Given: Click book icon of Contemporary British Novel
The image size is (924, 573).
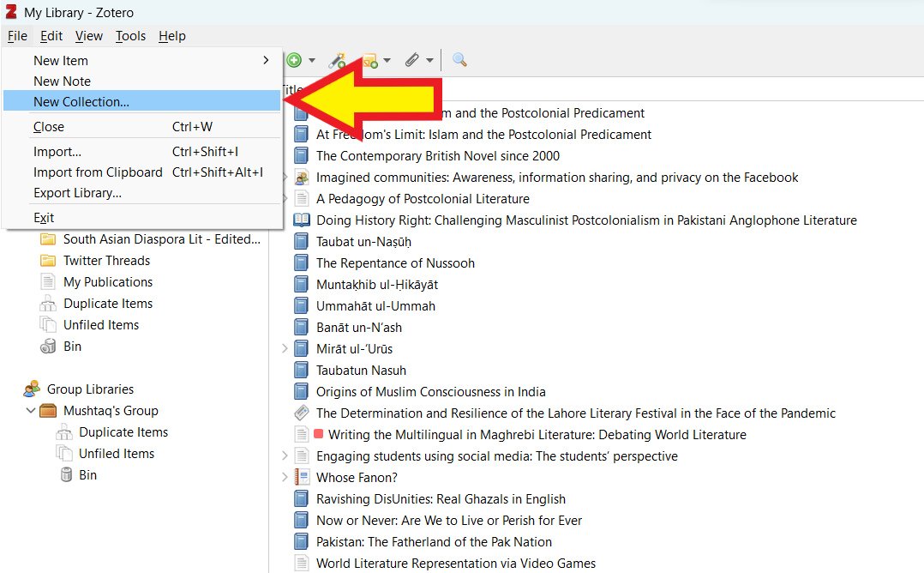Looking at the screenshot, I should (x=301, y=155).
